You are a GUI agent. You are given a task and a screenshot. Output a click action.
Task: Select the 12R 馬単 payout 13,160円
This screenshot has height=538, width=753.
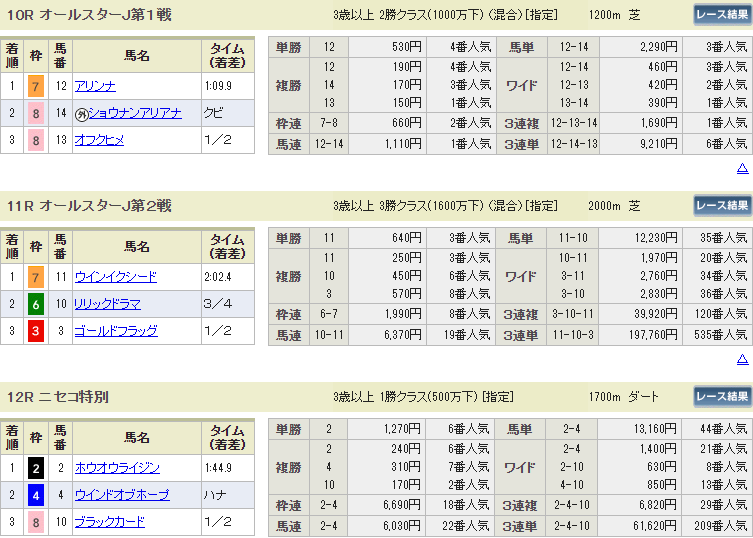pyautogui.click(x=656, y=428)
